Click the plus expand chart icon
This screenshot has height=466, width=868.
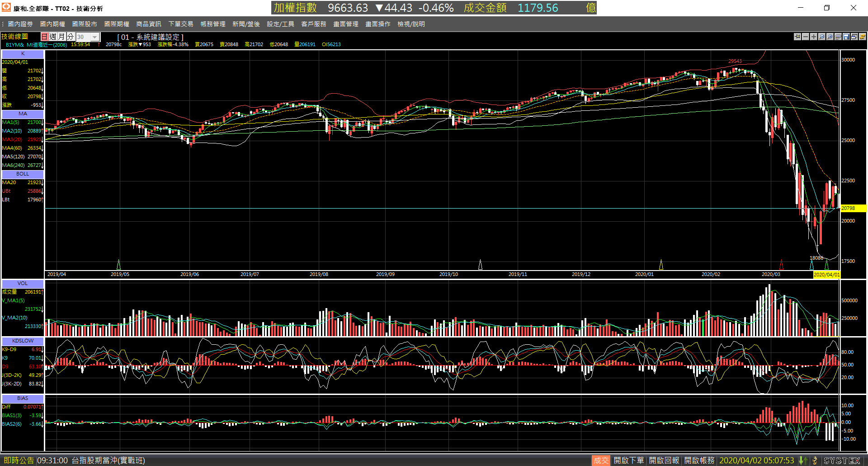(814, 37)
